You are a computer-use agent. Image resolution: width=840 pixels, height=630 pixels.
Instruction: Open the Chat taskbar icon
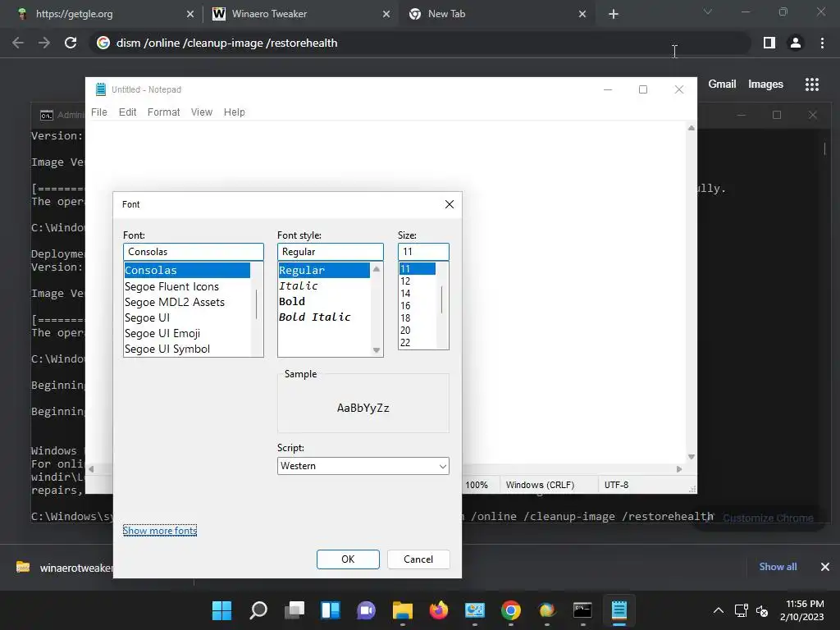(367, 610)
